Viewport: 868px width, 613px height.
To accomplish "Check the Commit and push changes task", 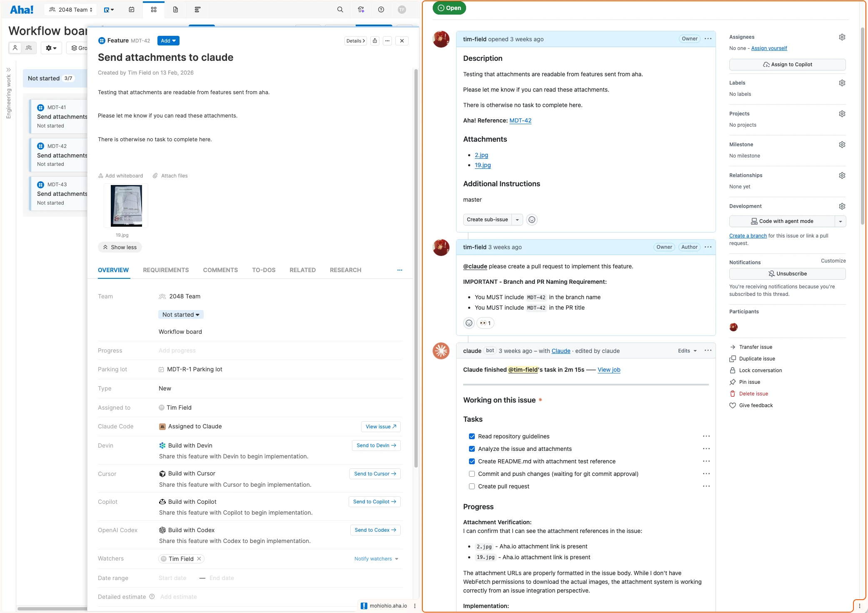I will 472,474.
